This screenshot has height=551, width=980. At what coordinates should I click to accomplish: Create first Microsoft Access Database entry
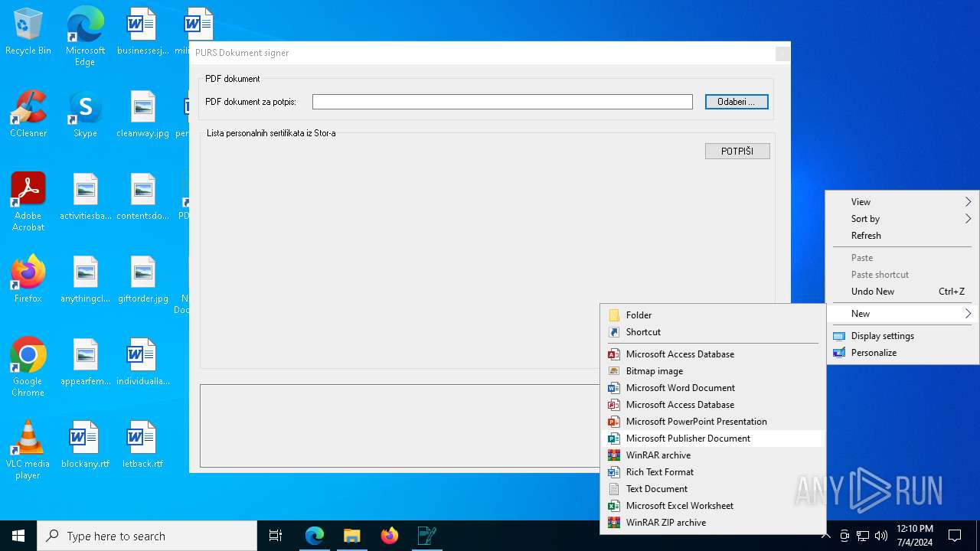pyautogui.click(x=713, y=354)
